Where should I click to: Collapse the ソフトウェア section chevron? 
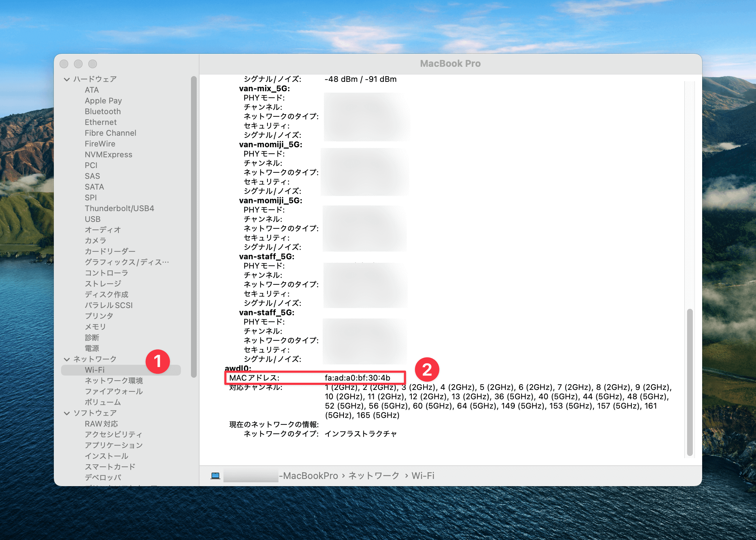point(67,413)
